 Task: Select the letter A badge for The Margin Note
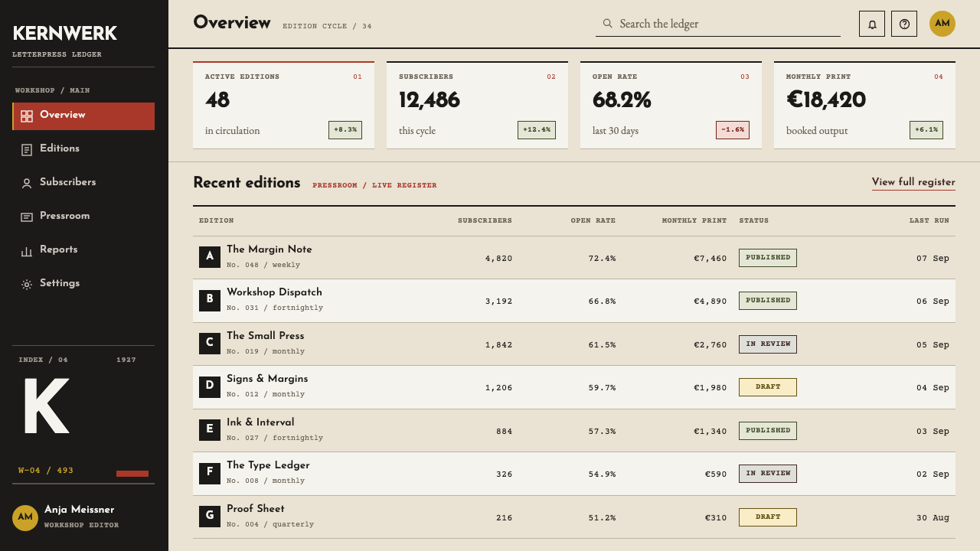pos(210,257)
